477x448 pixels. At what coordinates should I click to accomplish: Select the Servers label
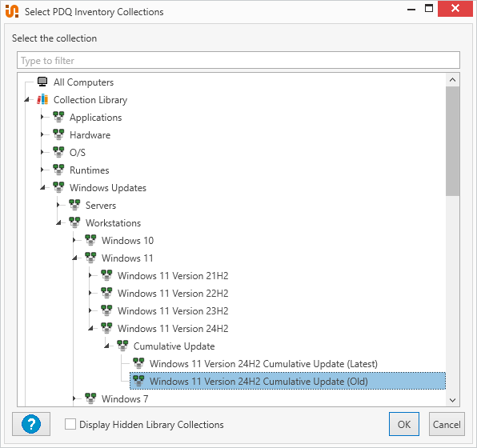[101, 206]
